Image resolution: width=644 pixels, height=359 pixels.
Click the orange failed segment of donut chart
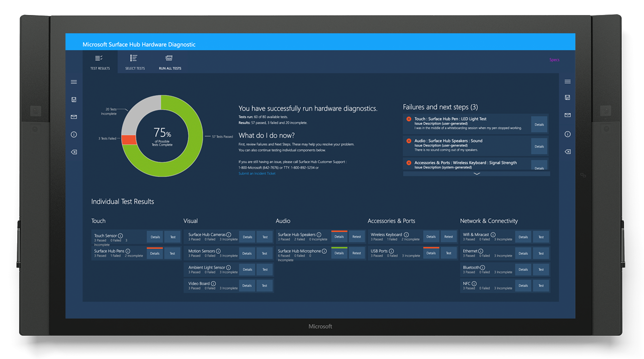click(x=129, y=140)
